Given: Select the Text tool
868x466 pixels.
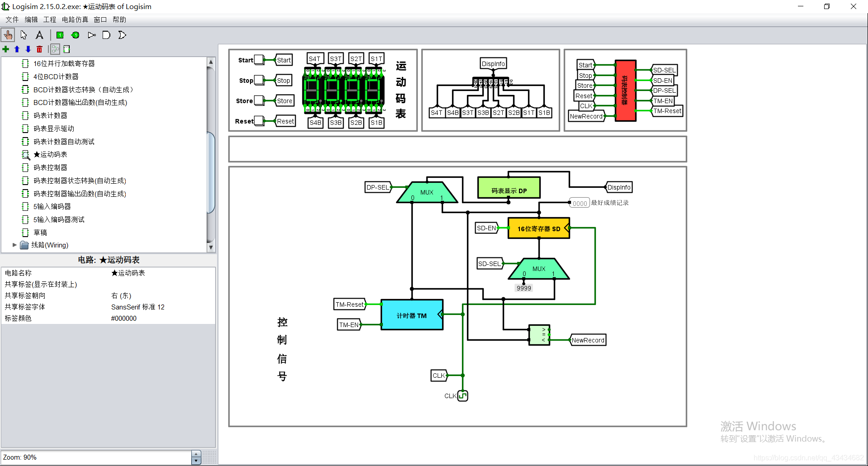Looking at the screenshot, I should pos(39,35).
